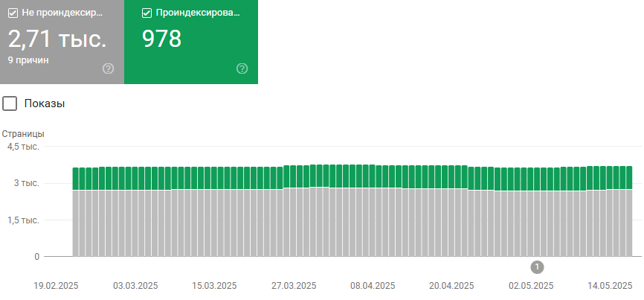Image resolution: width=644 pixels, height=300 pixels.
Task: Click the '14.05.2025' date label
Action: tap(610, 286)
